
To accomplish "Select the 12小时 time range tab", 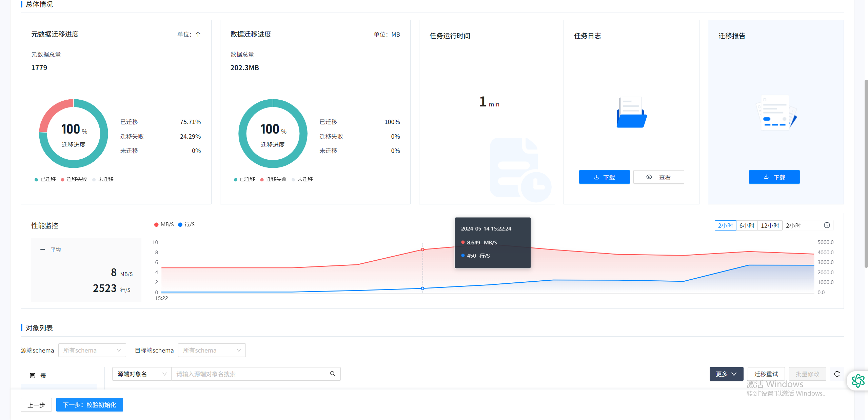I will [770, 225].
